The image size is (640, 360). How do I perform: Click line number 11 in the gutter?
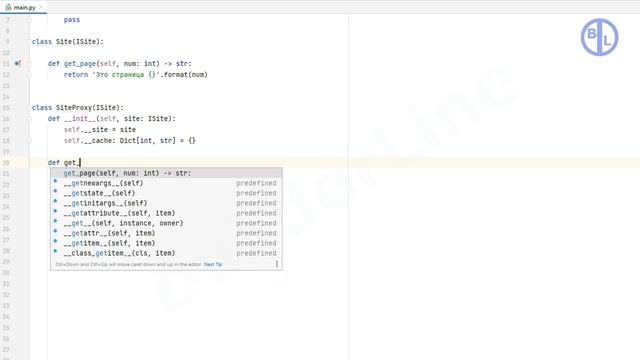tap(6, 64)
